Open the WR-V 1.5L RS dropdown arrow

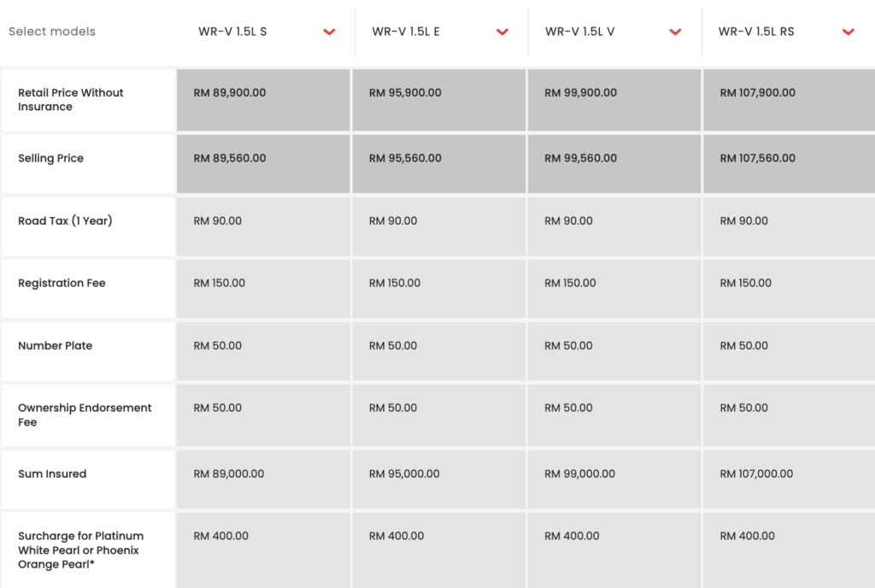(x=848, y=32)
